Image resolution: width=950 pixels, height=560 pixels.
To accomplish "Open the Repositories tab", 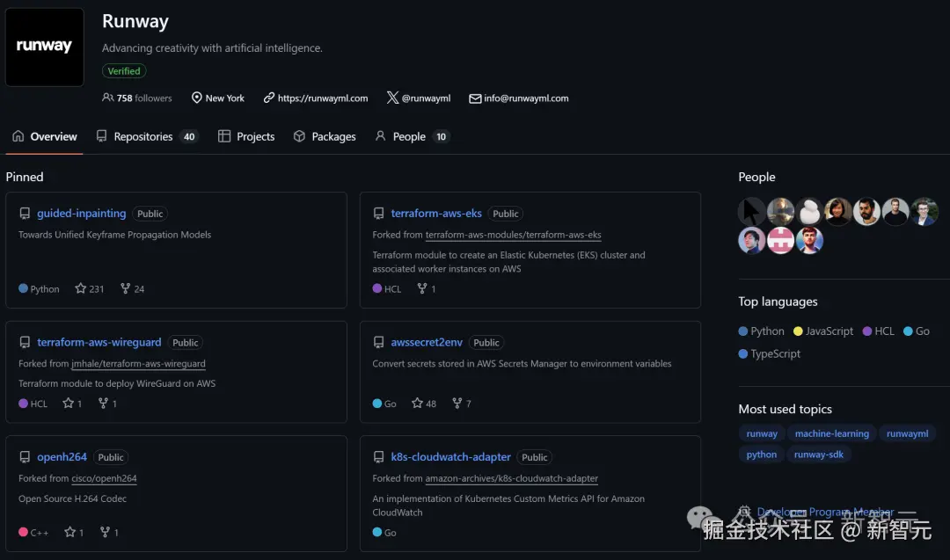I will 147,137.
